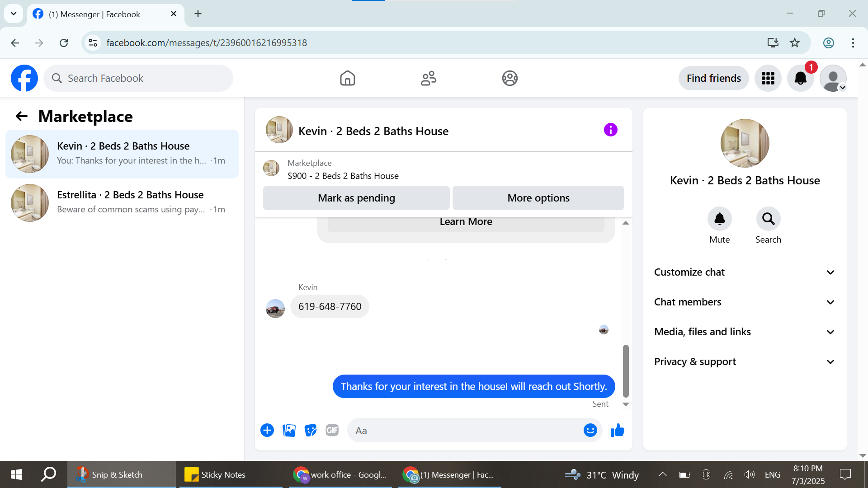Choose a sticker icon
The width and height of the screenshot is (868, 488).
coord(311,431)
